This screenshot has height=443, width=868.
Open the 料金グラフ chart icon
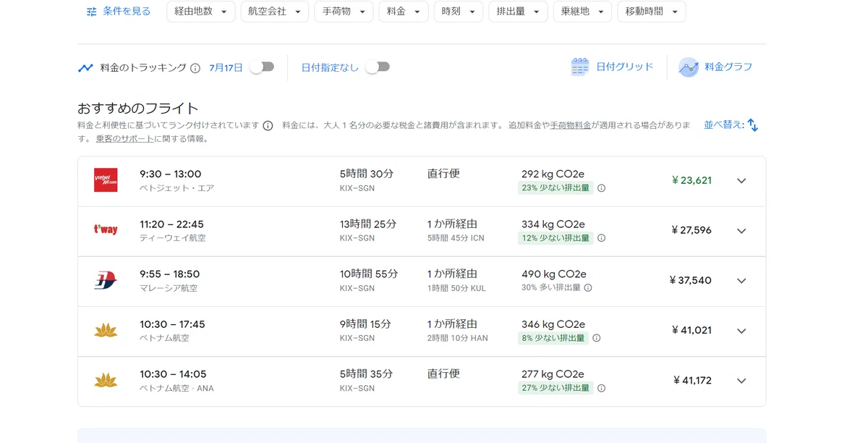689,67
